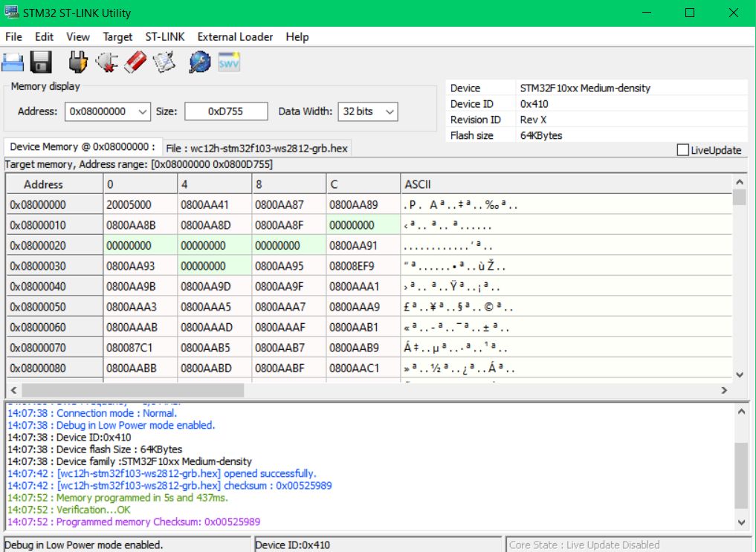
Task: Click the Size input field
Action: [x=226, y=111]
